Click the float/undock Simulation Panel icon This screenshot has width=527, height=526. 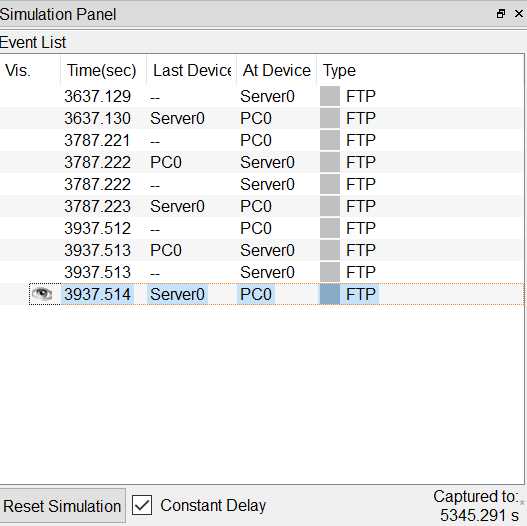[500, 14]
